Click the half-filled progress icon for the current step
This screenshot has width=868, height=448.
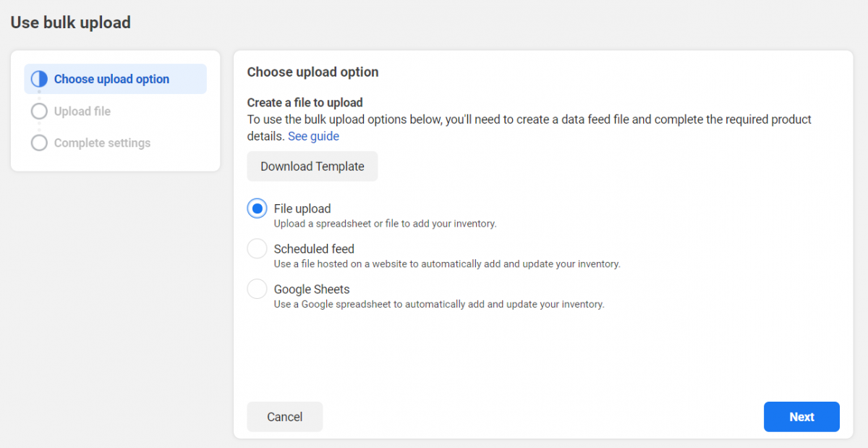[39, 79]
